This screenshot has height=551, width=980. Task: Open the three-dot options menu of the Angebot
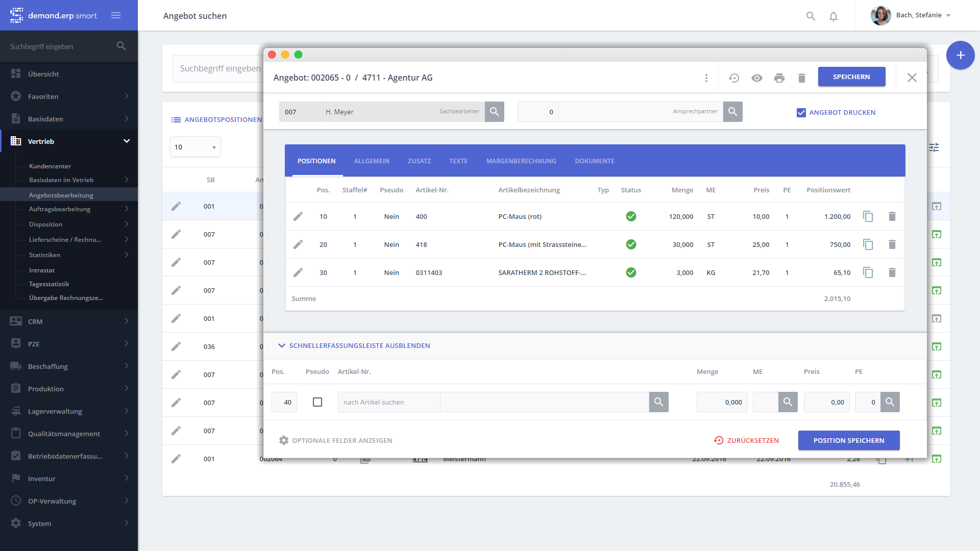(x=706, y=78)
